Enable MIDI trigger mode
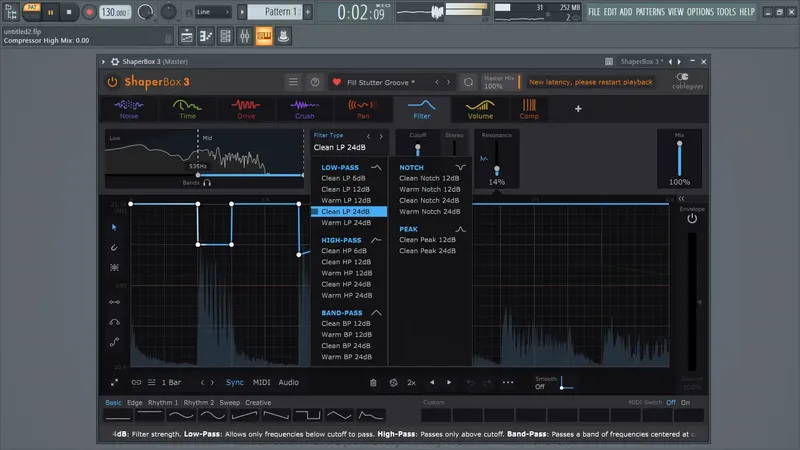The image size is (800, 450). [261, 382]
